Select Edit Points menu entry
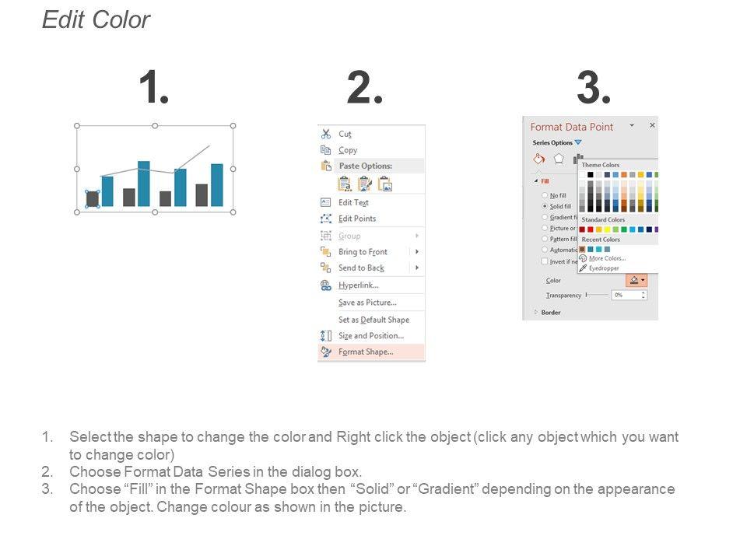 click(357, 219)
